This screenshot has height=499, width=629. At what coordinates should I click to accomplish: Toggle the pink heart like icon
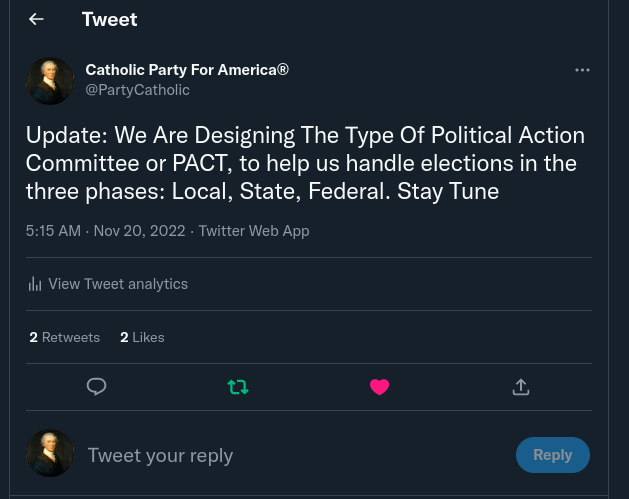[x=379, y=386]
